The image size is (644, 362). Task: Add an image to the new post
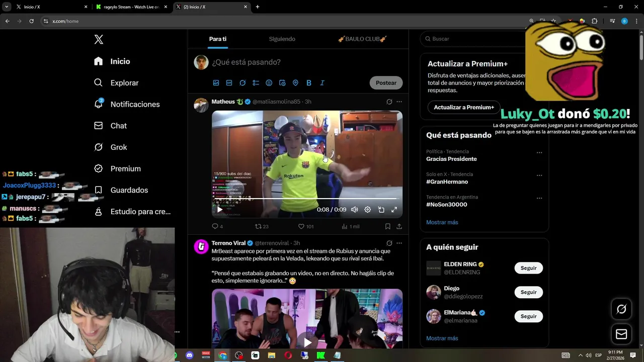coord(216,83)
